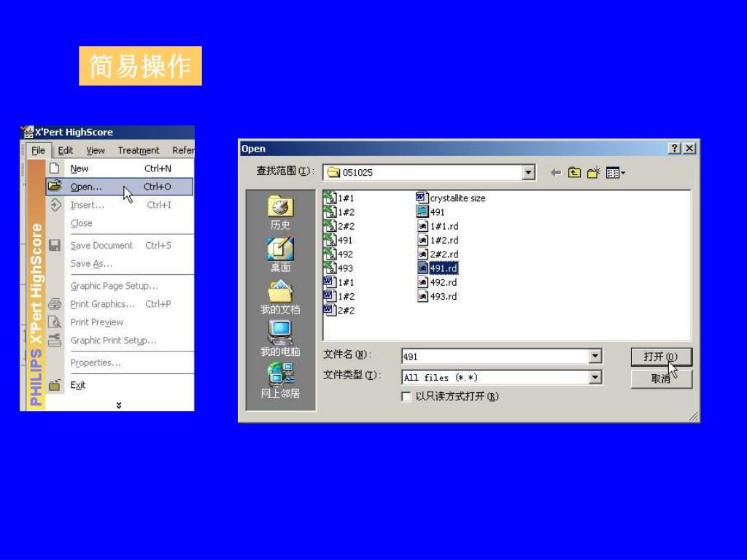Image resolution: width=747 pixels, height=560 pixels.
Task: Select Excel file 493
Action: point(338,268)
